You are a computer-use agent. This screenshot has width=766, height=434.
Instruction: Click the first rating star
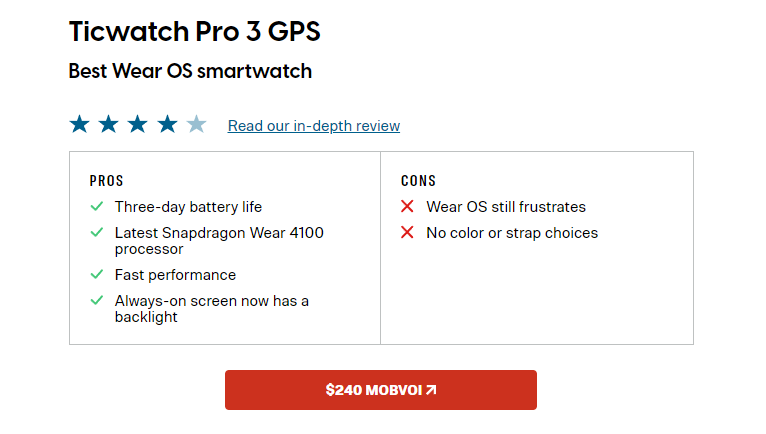pyautogui.click(x=79, y=125)
